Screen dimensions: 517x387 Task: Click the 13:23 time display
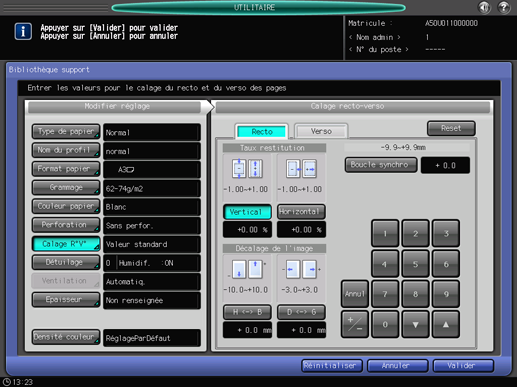coord(23,382)
